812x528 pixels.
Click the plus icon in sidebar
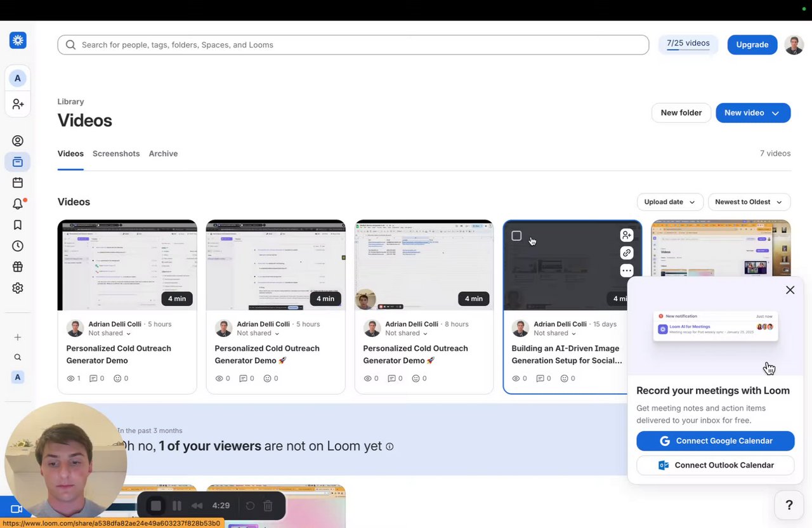click(x=18, y=337)
